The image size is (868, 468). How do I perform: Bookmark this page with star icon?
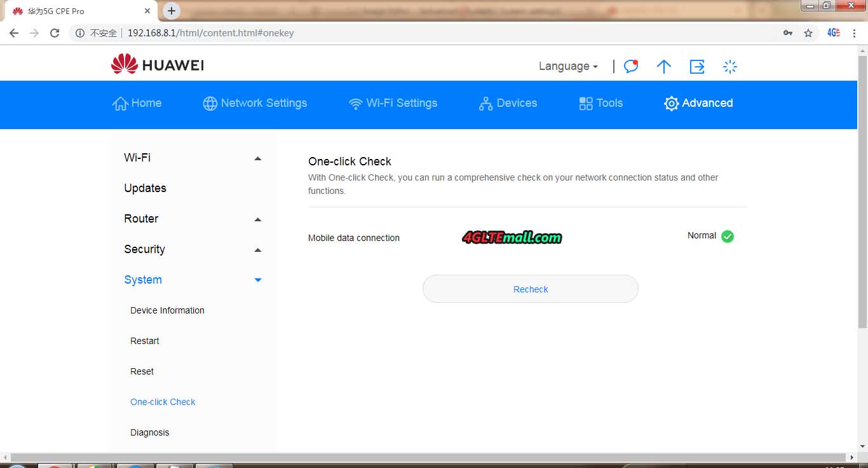point(808,33)
